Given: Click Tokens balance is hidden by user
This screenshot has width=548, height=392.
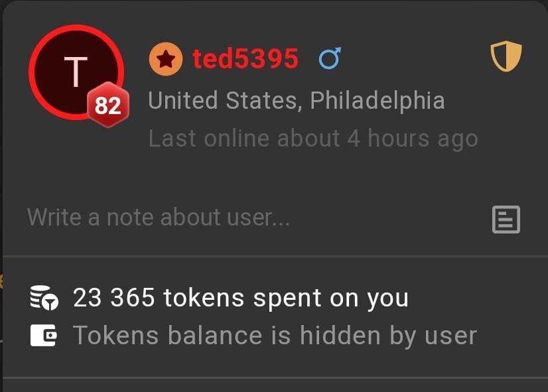Looking at the screenshot, I should pos(275,336).
